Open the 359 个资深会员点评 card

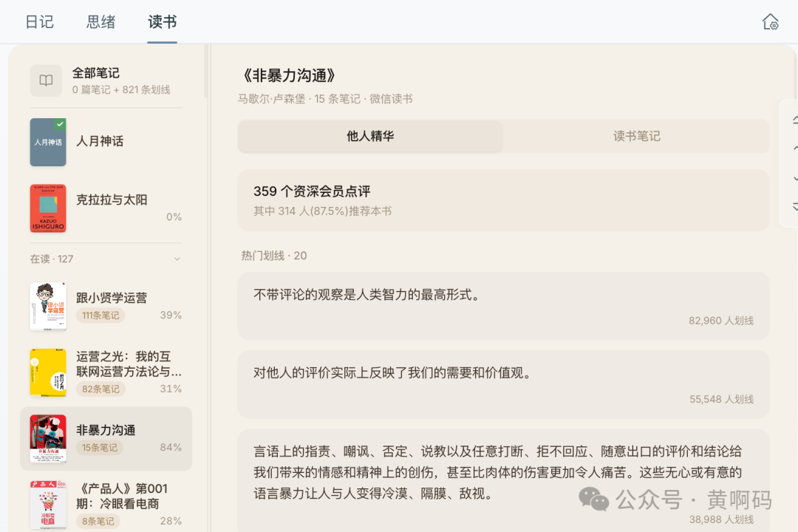click(x=503, y=200)
